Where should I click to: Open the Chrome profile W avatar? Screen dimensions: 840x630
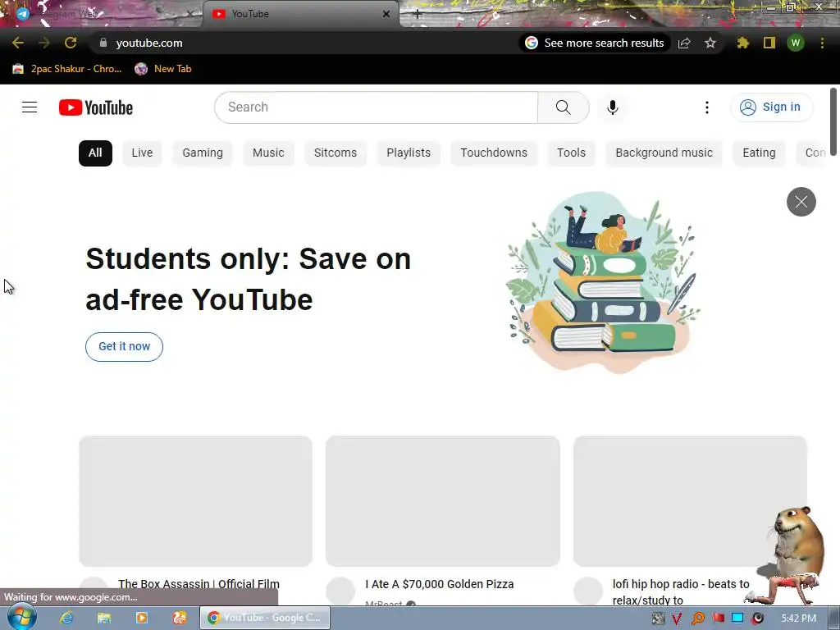[x=796, y=43]
